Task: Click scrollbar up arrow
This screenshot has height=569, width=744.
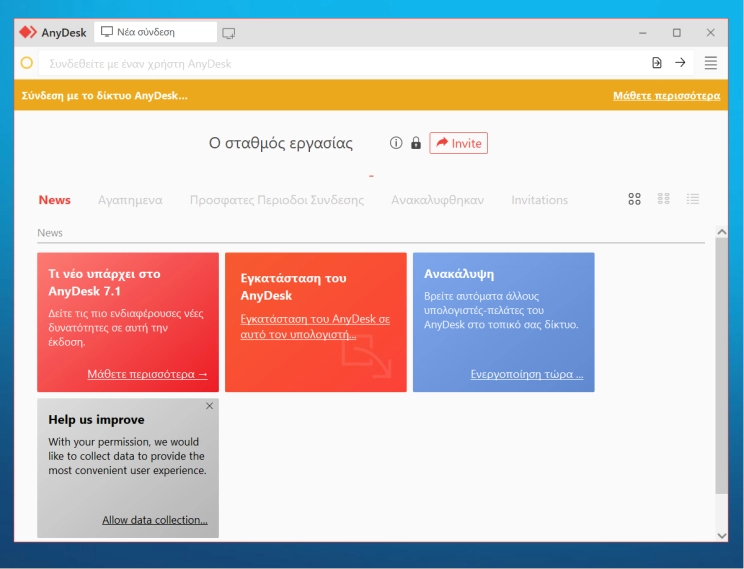Action: pyautogui.click(x=722, y=232)
